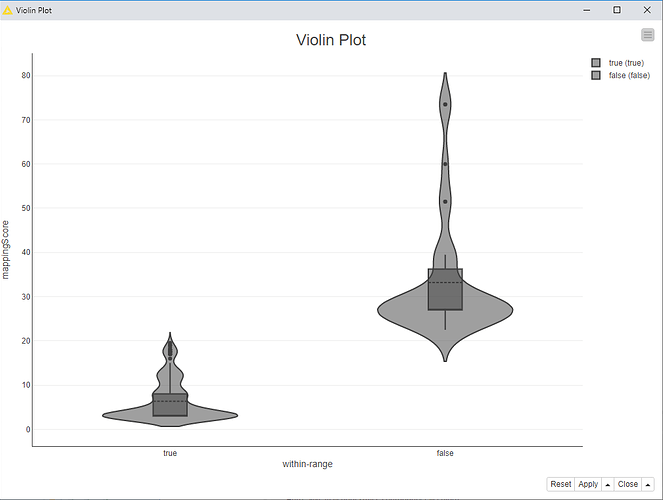Toggle the true (true) legend swatch
This screenshot has height=500, width=663.
[x=596, y=63]
